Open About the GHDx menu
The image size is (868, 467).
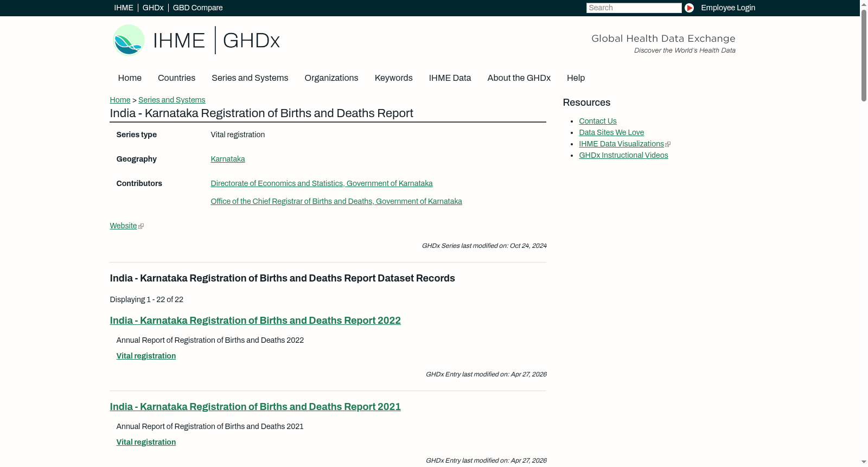pyautogui.click(x=519, y=78)
